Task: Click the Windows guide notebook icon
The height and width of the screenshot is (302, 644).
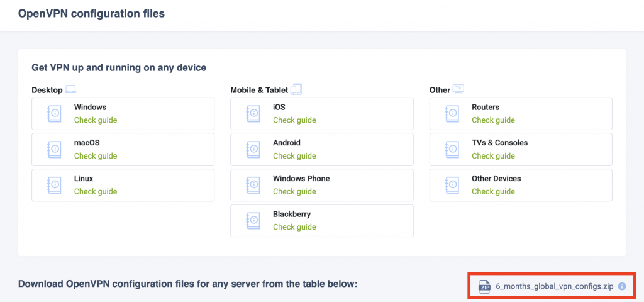Action: point(54,113)
